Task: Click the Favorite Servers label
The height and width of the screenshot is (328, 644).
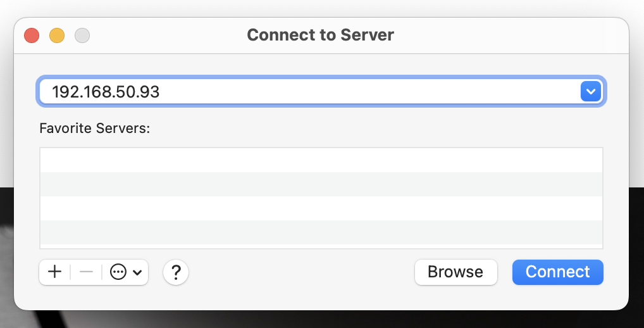Action: click(x=95, y=129)
